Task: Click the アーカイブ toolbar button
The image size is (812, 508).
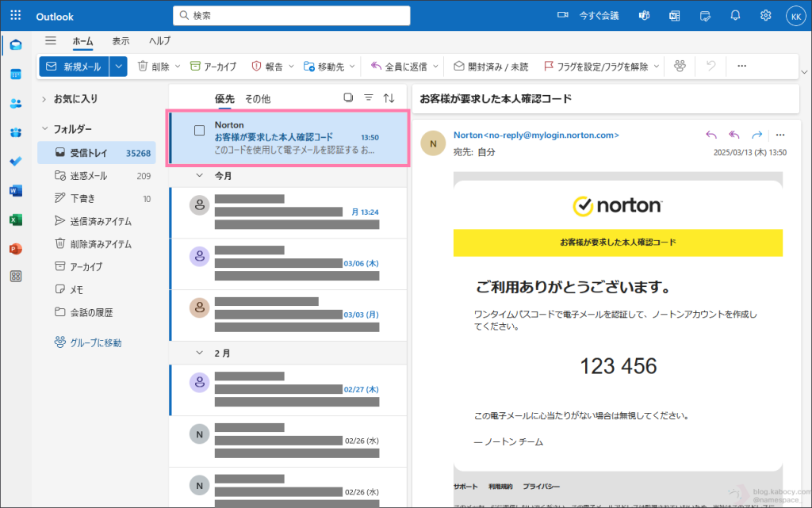Action: pos(213,67)
